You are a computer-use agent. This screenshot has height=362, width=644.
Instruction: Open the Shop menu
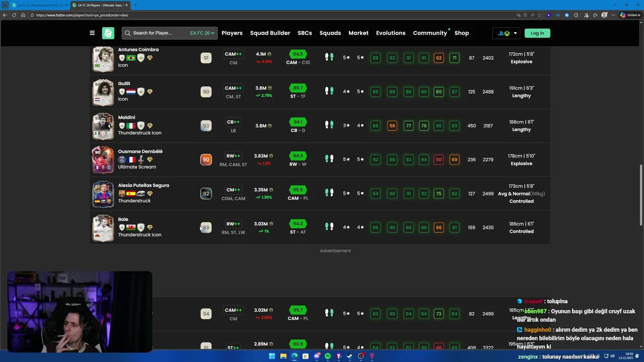(x=461, y=33)
